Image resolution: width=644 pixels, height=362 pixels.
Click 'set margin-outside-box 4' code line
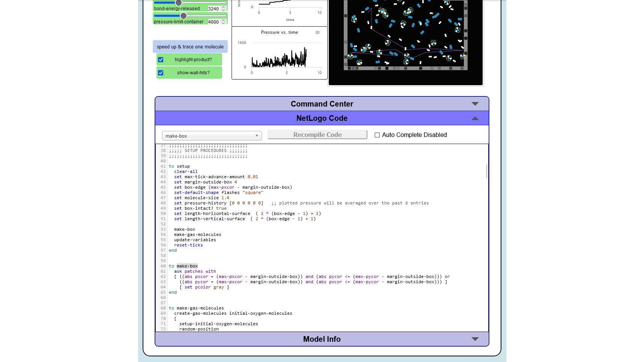tap(206, 182)
